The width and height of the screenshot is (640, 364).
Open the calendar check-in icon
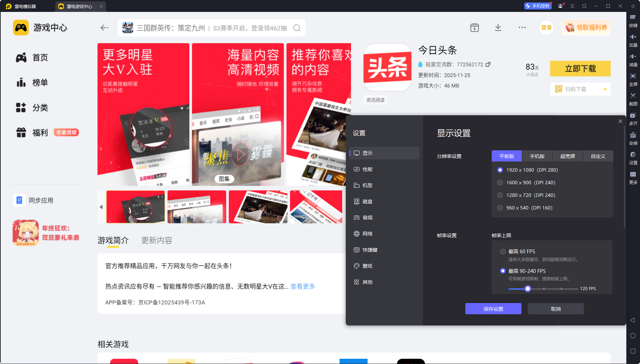click(x=474, y=28)
